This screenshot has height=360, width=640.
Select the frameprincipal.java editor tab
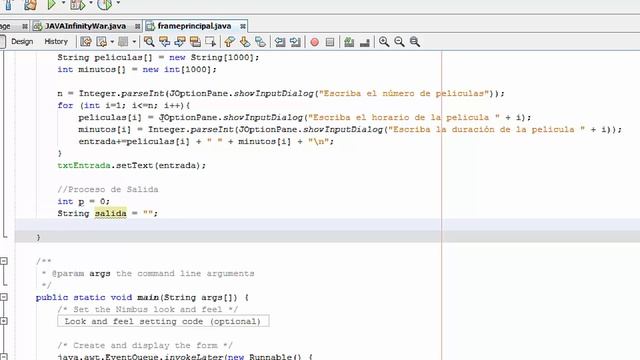pyautogui.click(x=194, y=26)
